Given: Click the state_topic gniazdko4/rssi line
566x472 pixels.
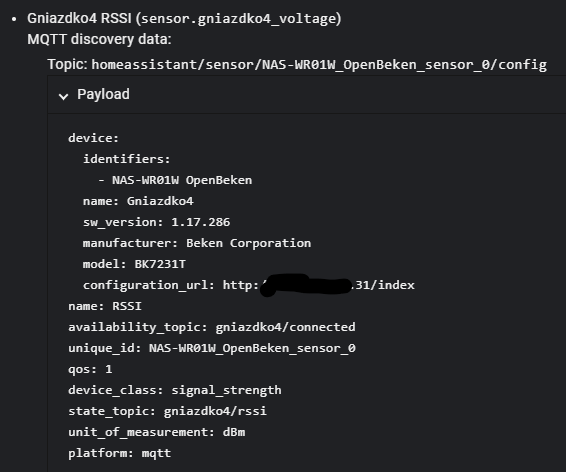Looking at the screenshot, I should click(x=167, y=411).
